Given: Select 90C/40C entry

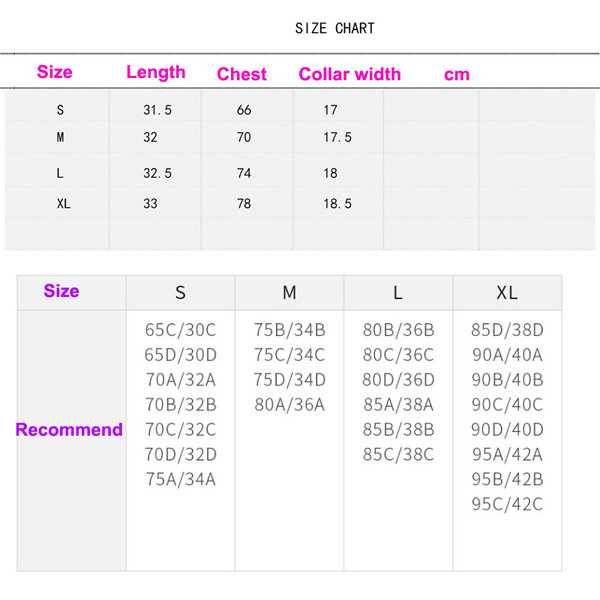Looking at the screenshot, I should [x=507, y=404].
